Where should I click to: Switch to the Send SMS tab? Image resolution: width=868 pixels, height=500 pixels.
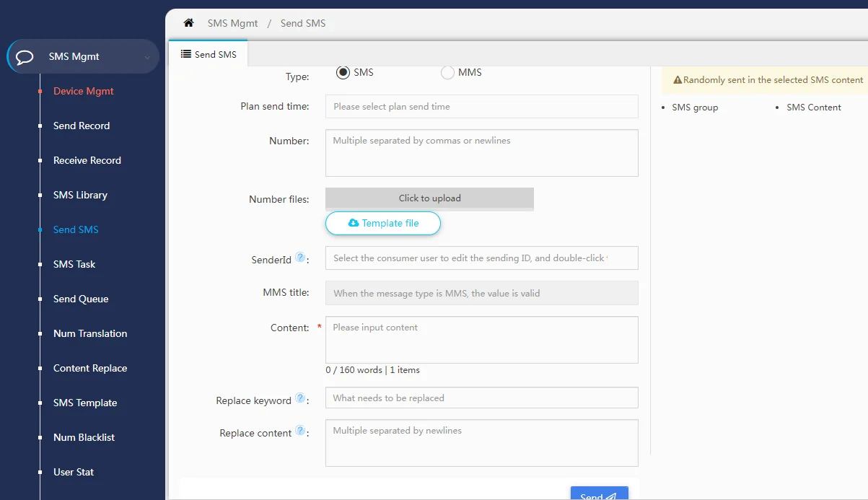click(208, 54)
